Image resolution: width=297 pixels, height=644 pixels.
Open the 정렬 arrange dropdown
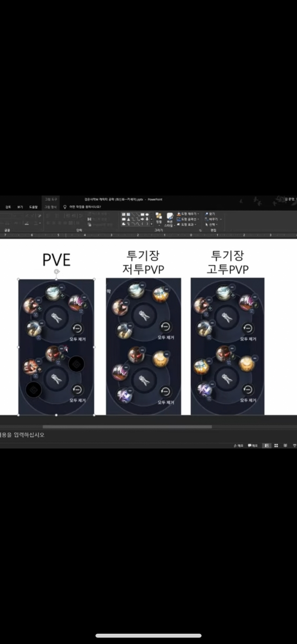(159, 219)
